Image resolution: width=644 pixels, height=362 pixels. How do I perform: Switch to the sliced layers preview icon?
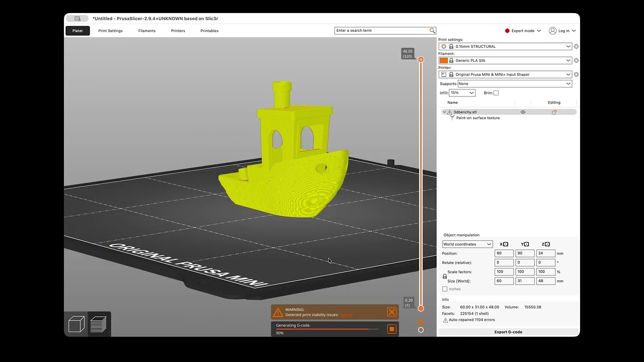(x=99, y=324)
